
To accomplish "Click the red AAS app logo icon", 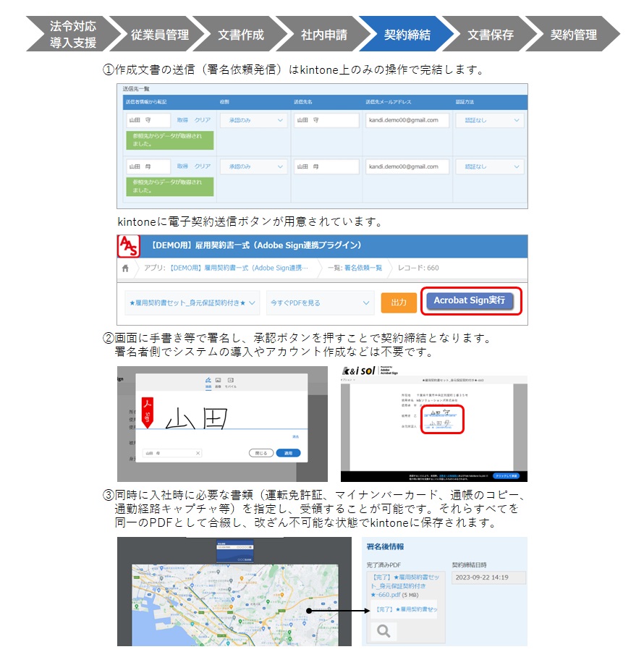I will [129, 246].
